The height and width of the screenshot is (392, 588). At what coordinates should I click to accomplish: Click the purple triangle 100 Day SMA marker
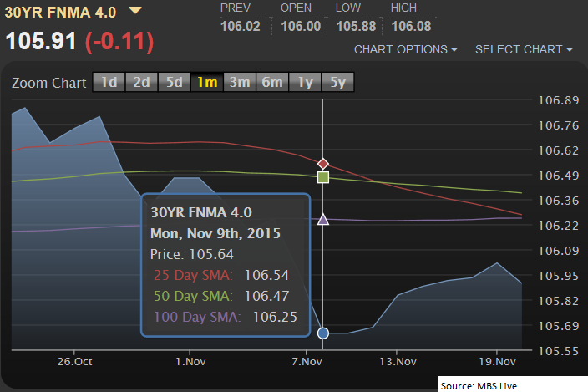click(x=323, y=219)
